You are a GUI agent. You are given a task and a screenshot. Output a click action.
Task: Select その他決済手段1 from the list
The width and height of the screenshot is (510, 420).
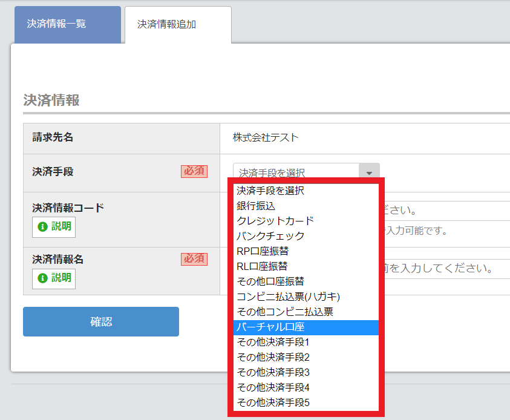click(x=273, y=343)
